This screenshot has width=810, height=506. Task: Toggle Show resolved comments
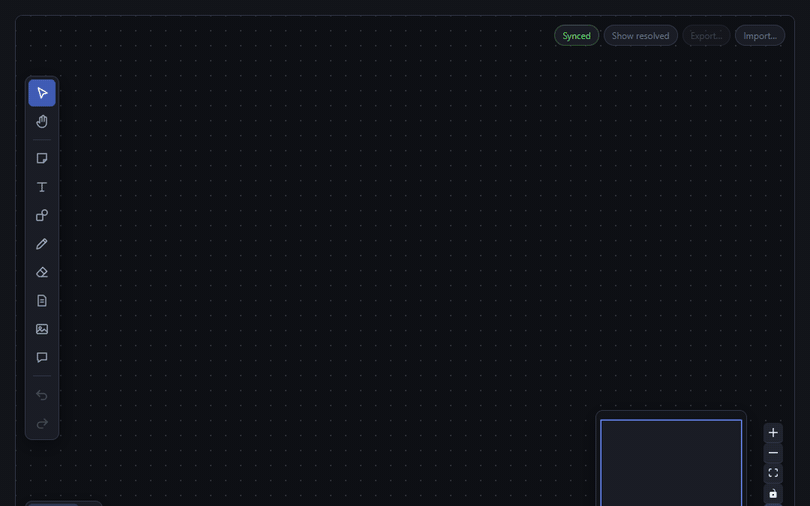pos(641,36)
